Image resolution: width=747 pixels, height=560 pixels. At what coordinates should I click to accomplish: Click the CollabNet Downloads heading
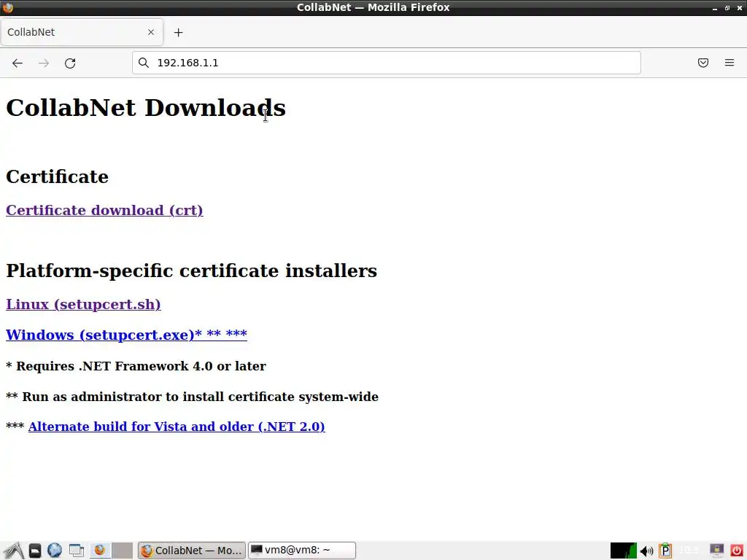pos(146,108)
